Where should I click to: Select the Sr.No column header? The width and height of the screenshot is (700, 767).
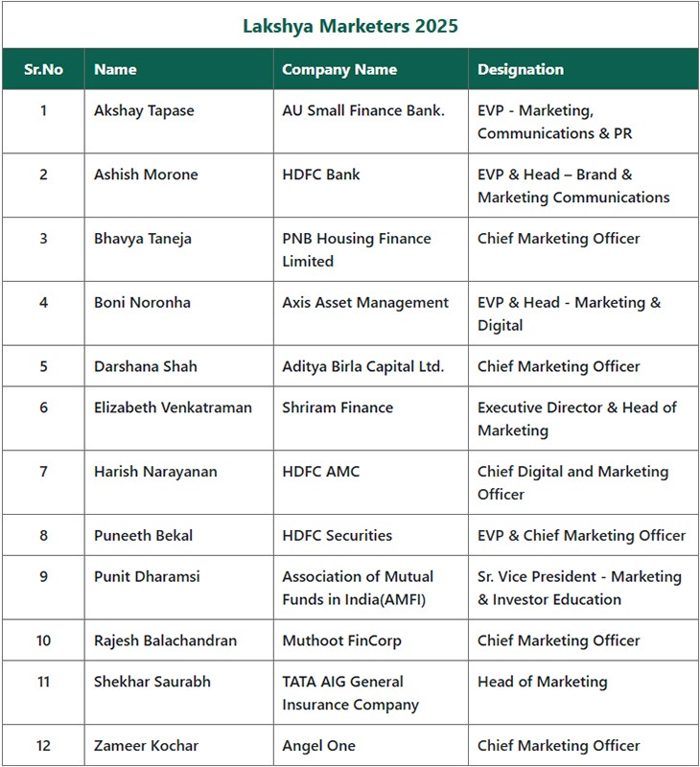[x=43, y=69]
